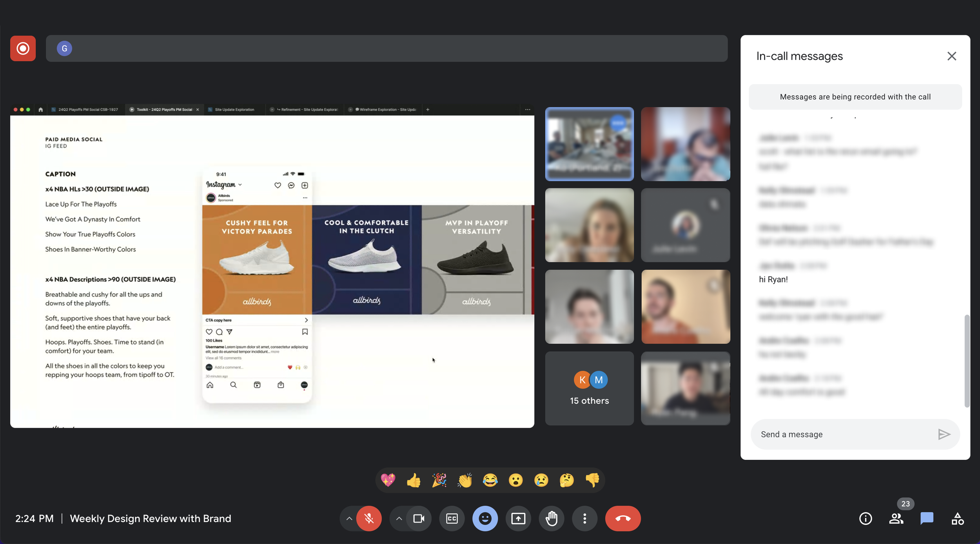Open the 'Wireframe Exploration - Site Update' tab
This screenshot has width=980, height=544.
click(383, 110)
